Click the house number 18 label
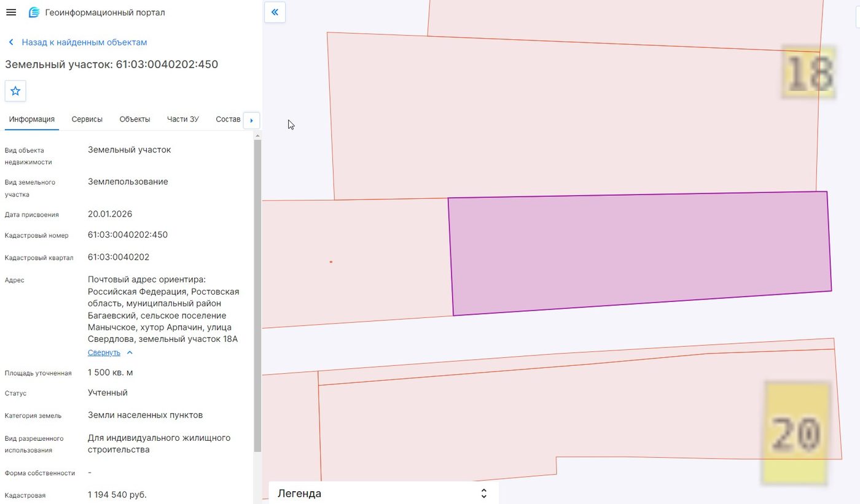This screenshot has width=860, height=504. 809,72
